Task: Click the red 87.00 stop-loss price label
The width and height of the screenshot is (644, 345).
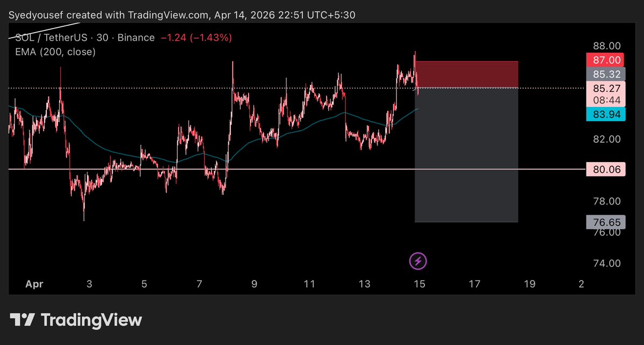Action: point(607,60)
